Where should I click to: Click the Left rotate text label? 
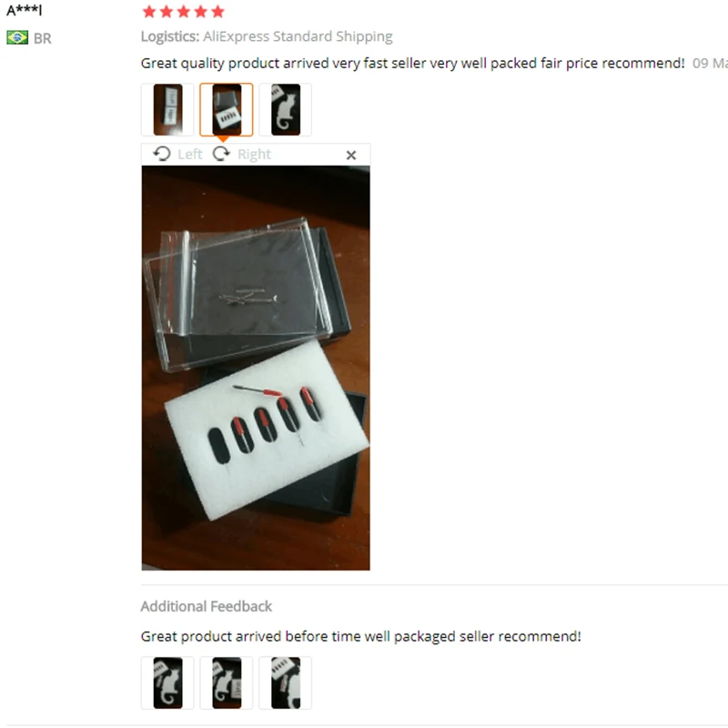click(x=190, y=154)
